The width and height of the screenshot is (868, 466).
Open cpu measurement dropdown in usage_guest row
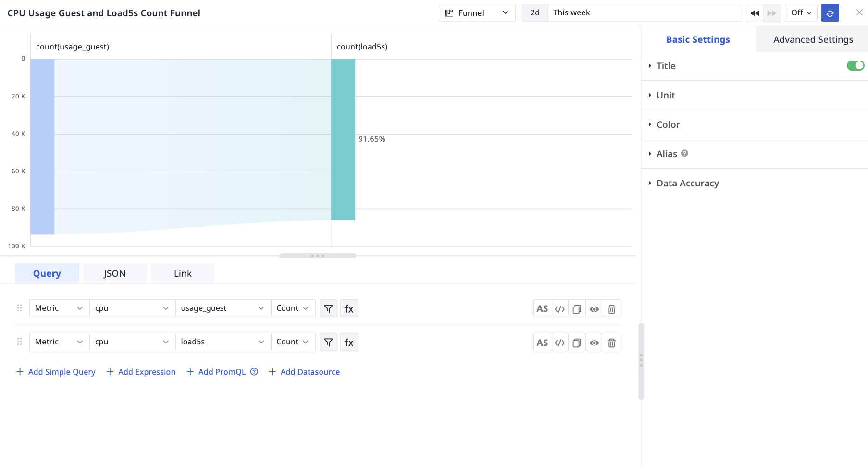(x=132, y=308)
